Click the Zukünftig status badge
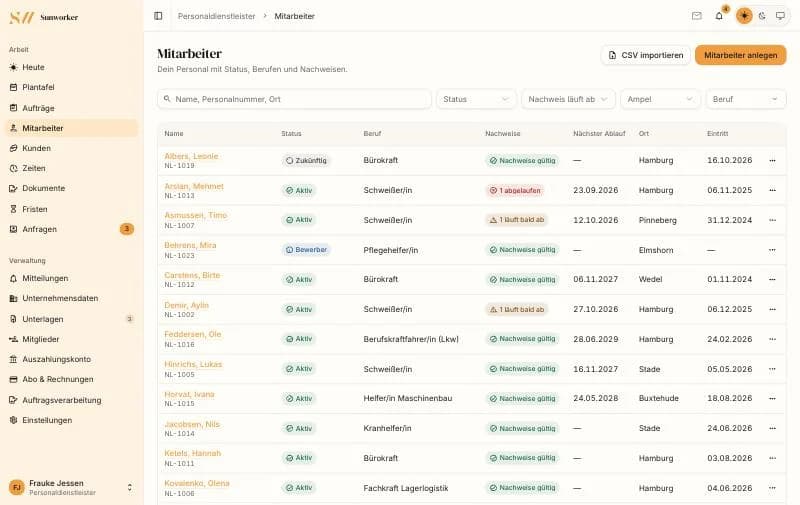Screen dimensions: 800x505 (306, 160)
